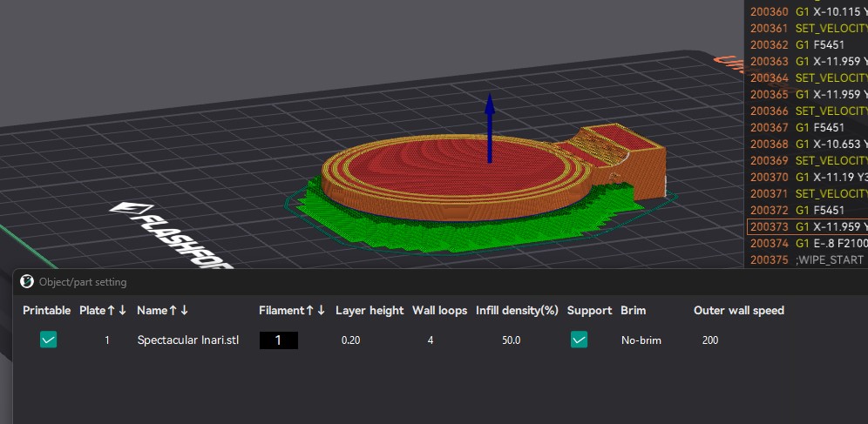Sort by Plate column header

coord(103,311)
